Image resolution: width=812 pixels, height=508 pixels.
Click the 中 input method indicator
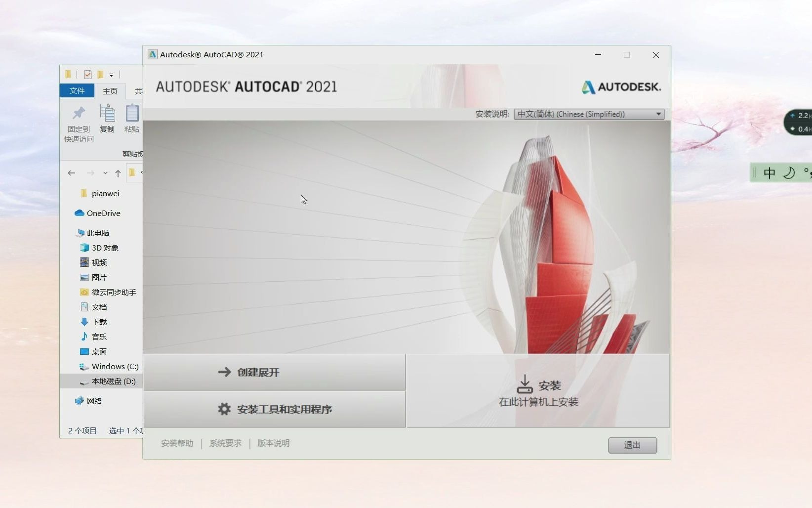point(769,173)
